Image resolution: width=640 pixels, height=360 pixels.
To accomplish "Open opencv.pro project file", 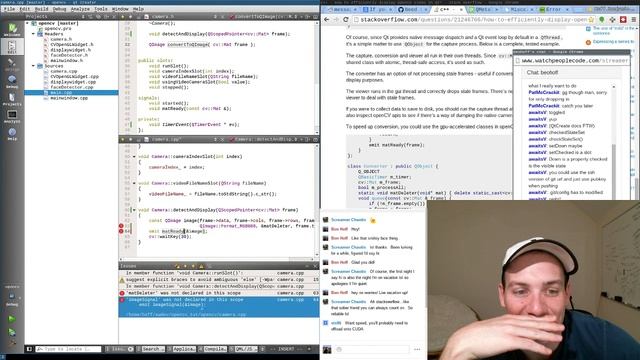I will (x=57, y=29).
